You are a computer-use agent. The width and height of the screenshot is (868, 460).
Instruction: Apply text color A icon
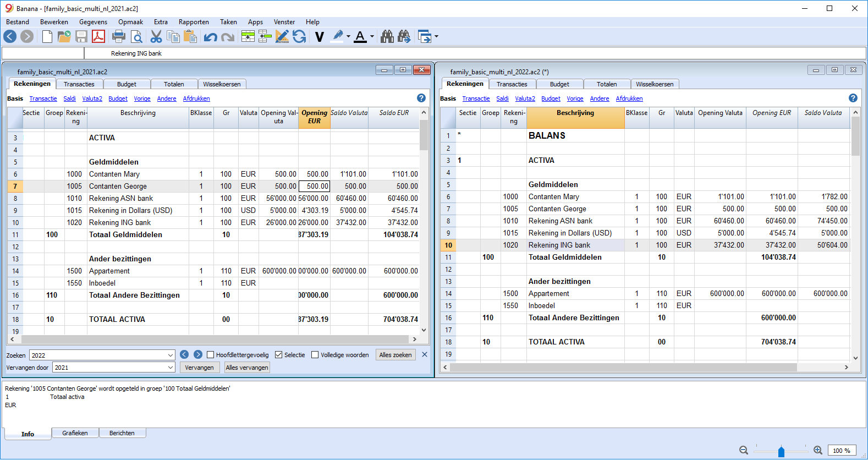coord(360,37)
